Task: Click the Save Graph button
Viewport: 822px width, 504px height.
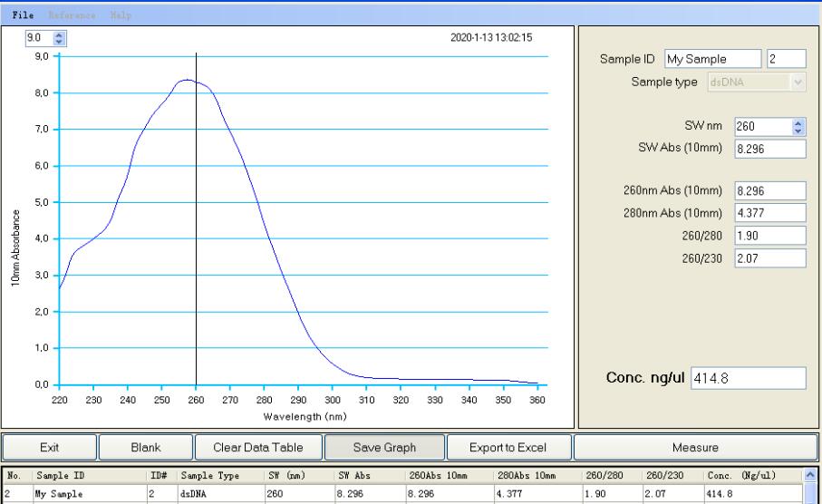Action: point(385,448)
